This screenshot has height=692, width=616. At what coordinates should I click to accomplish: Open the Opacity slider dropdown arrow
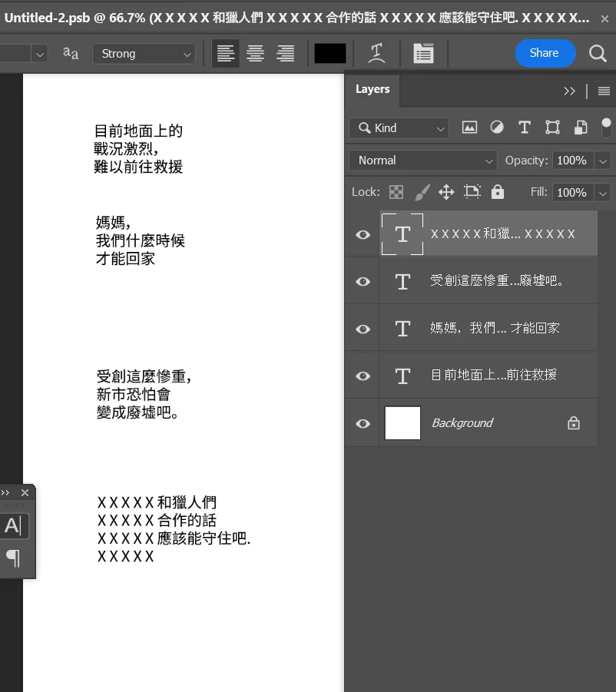(x=603, y=161)
